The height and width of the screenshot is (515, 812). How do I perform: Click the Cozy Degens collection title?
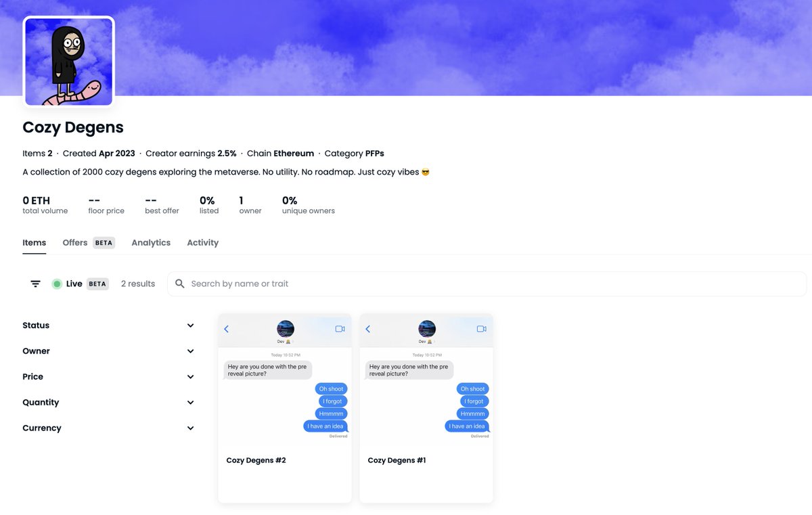73,127
